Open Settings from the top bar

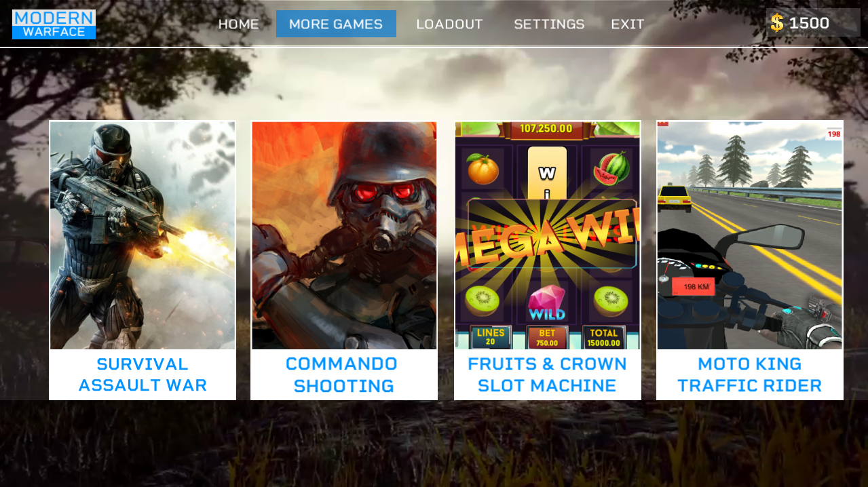tap(549, 24)
